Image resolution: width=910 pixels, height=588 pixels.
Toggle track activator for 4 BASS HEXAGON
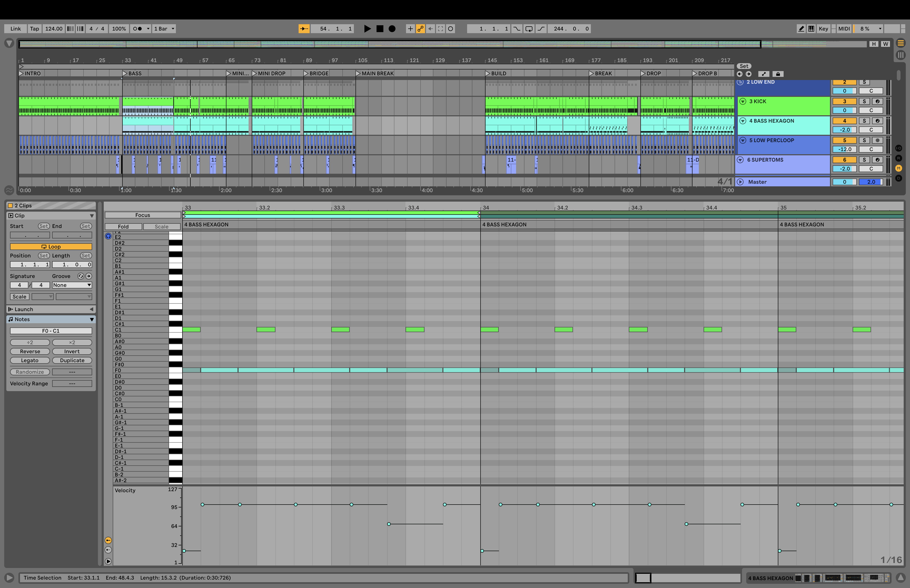pos(844,121)
